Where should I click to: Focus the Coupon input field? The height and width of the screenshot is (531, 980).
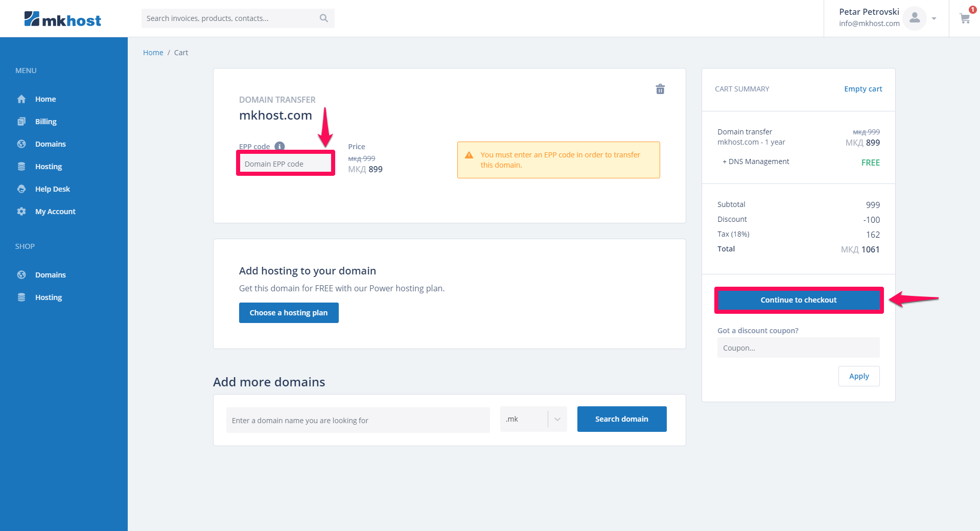coord(799,348)
